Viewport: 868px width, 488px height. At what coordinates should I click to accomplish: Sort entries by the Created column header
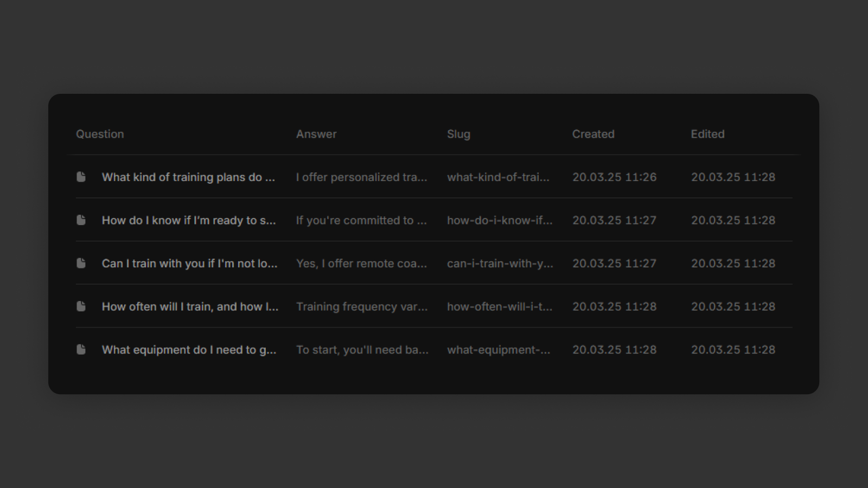pyautogui.click(x=593, y=134)
